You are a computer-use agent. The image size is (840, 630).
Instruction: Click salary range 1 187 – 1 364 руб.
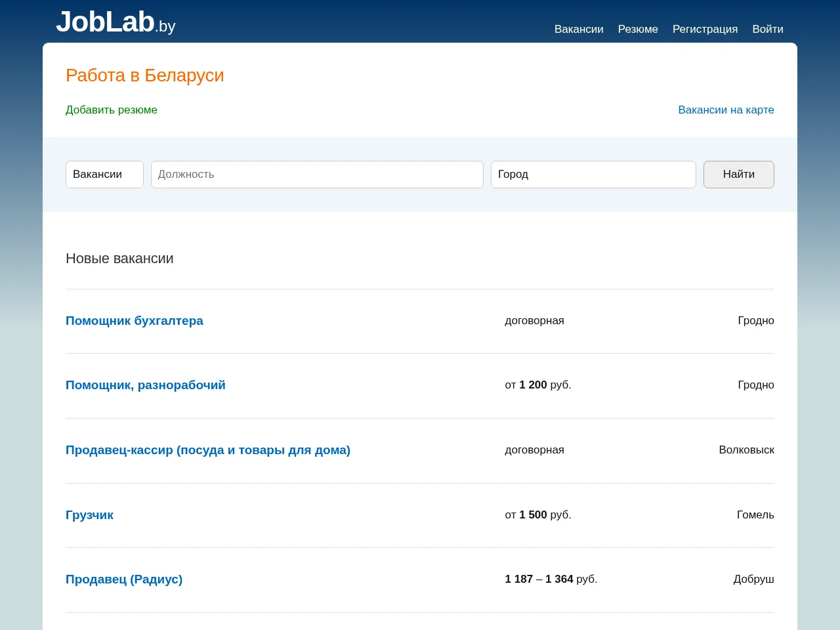tap(551, 579)
